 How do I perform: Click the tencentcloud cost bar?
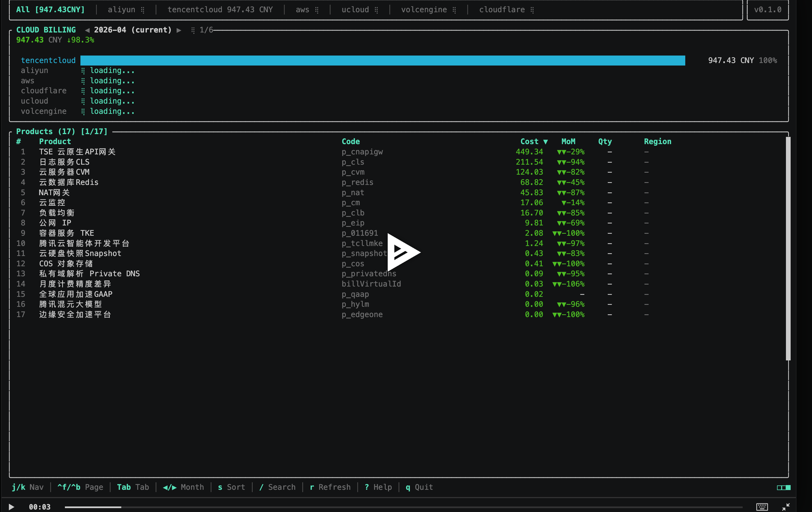(x=383, y=61)
